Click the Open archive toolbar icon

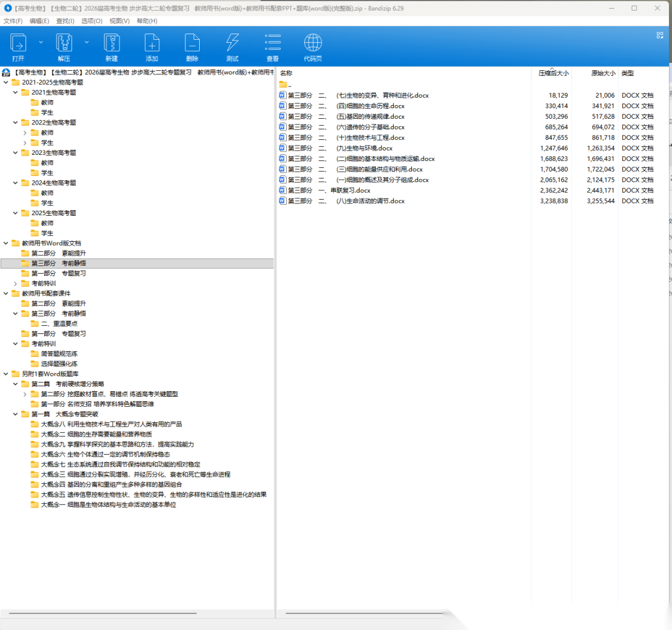(x=18, y=43)
